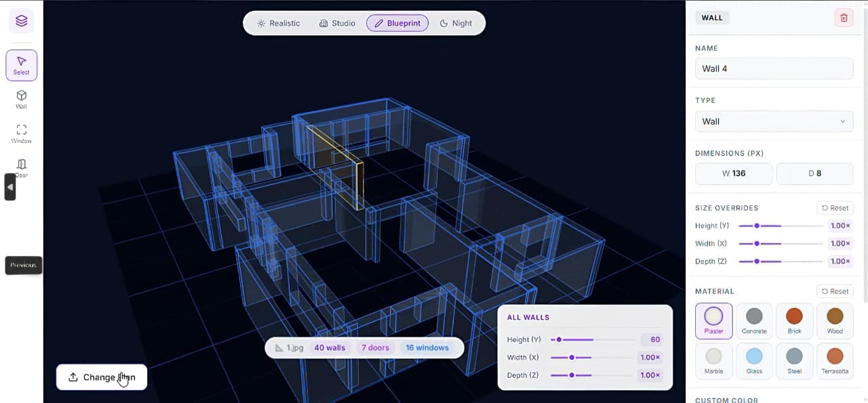Click the layers logo icon

(x=21, y=21)
